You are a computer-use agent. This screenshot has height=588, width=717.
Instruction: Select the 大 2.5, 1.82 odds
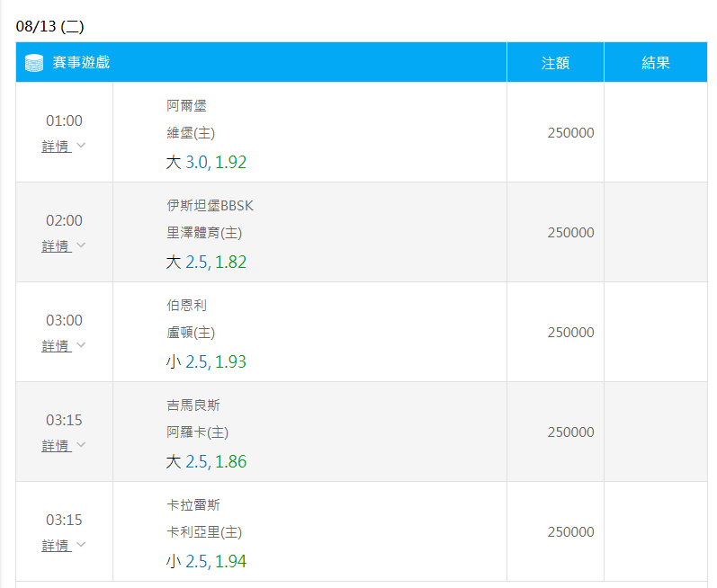[206, 262]
